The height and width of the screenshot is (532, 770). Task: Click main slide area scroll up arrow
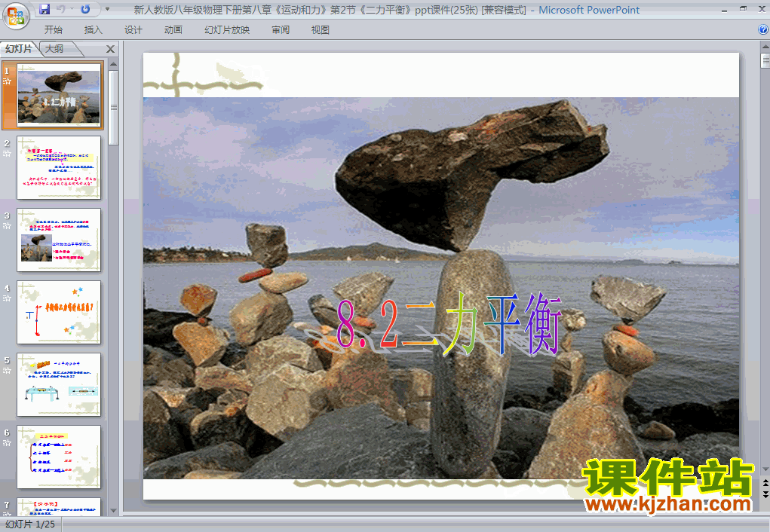click(x=765, y=47)
